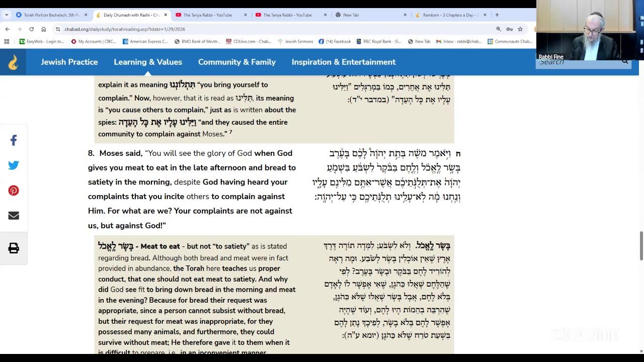Screen dimensions: 644x362
Task: Close the Torah Portion Beshalach tab
Action: (86, 15)
